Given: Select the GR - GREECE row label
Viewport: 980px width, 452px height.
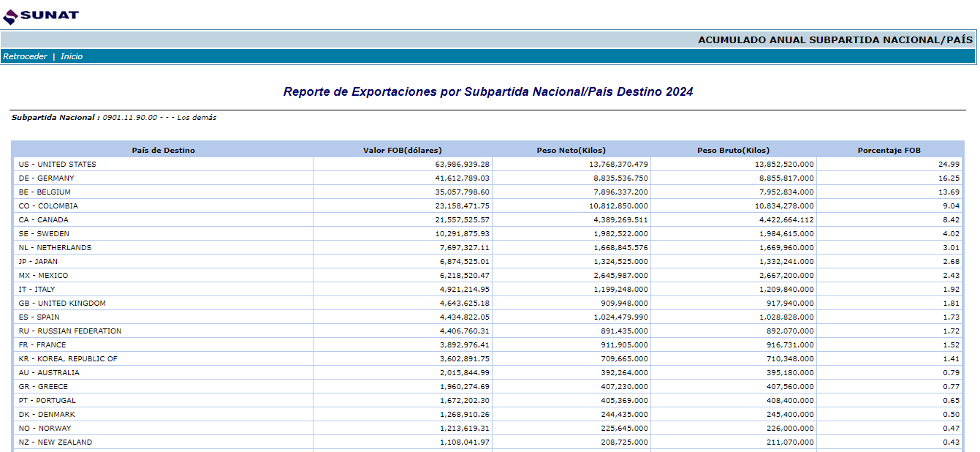Looking at the screenshot, I should 44,387.
